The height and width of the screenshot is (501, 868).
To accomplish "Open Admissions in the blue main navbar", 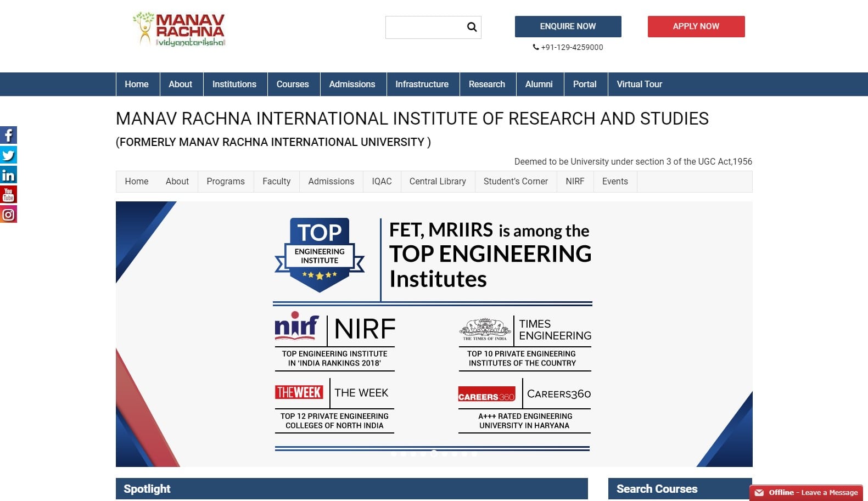I will pos(352,84).
